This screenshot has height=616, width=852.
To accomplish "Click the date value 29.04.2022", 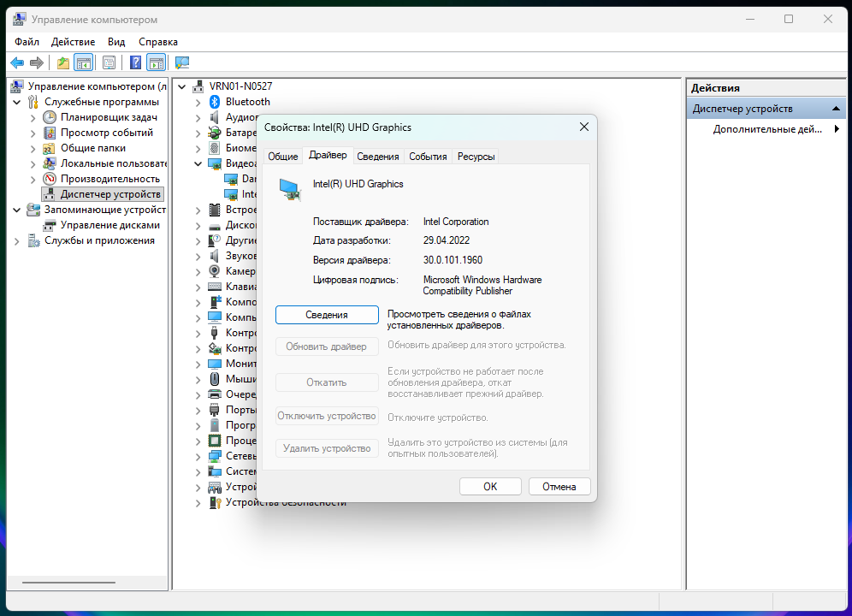I will 447,240.
